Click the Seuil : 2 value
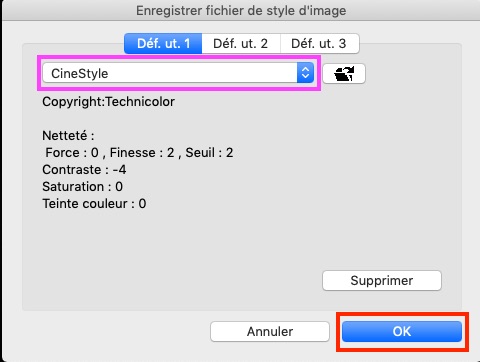This screenshot has width=480, height=362. point(209,153)
